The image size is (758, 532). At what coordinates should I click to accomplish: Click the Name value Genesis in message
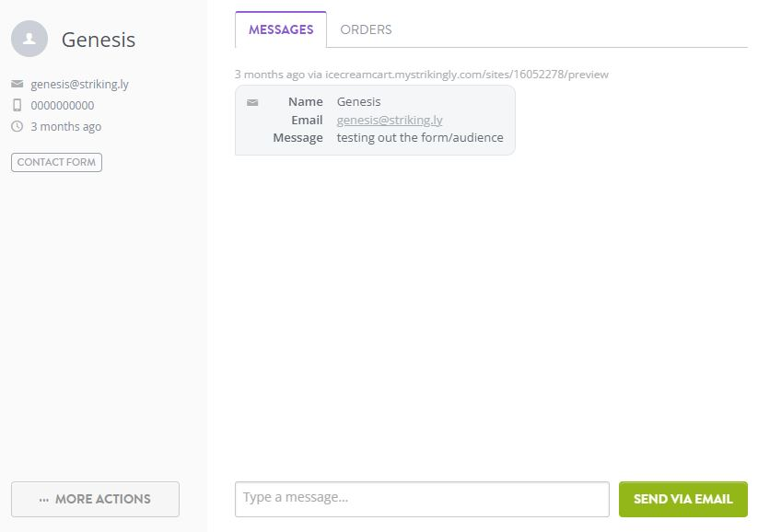tap(358, 101)
